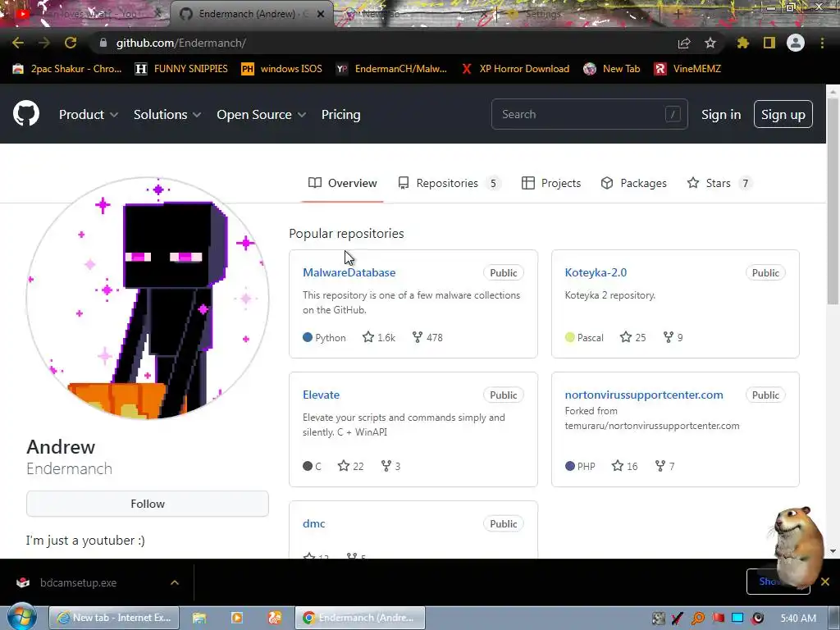Image resolution: width=840 pixels, height=630 pixels.
Task: Open the windows ISOS bookmark
Action: coord(282,69)
